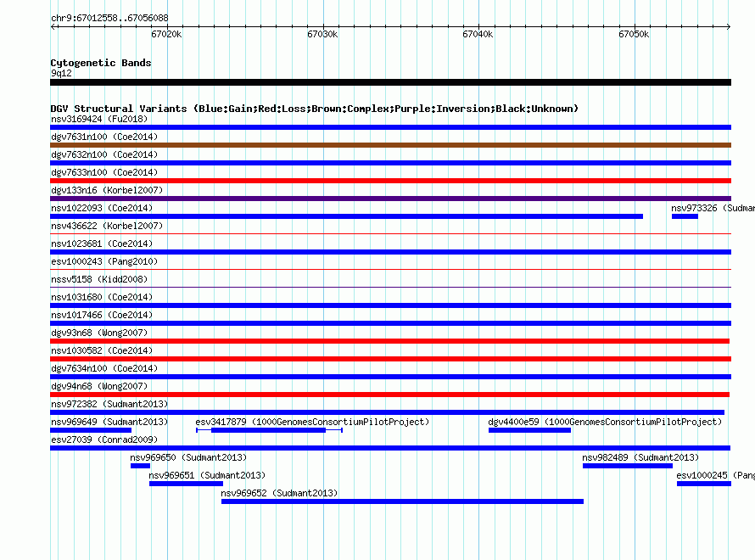Click the nsv972382 (Sudmant2013) blue bar
755x560 pixels.
pyautogui.click(x=387, y=412)
